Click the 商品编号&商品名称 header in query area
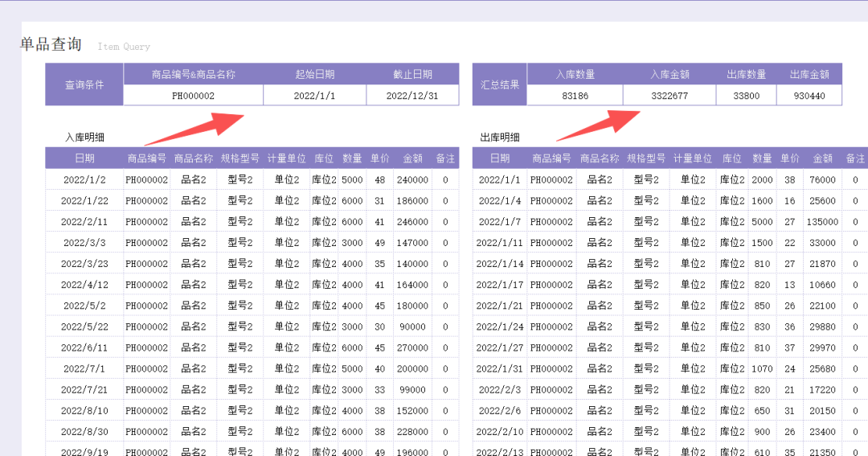 pyautogui.click(x=193, y=74)
